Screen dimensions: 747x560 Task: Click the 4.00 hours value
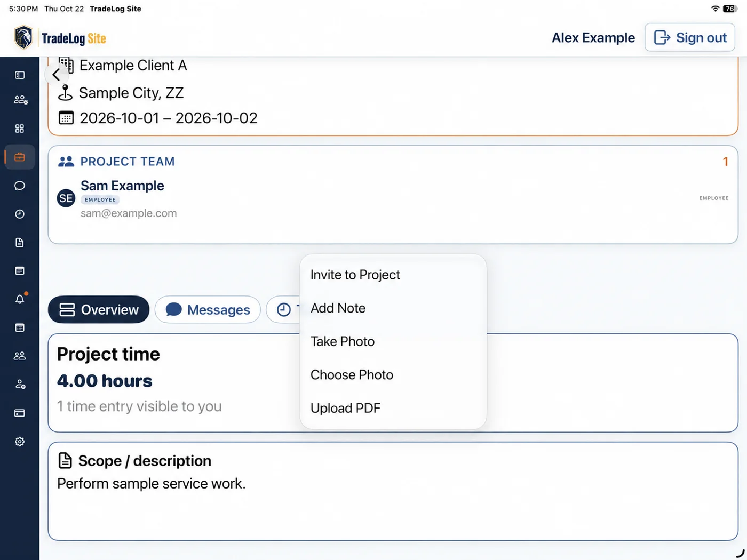pos(105,381)
